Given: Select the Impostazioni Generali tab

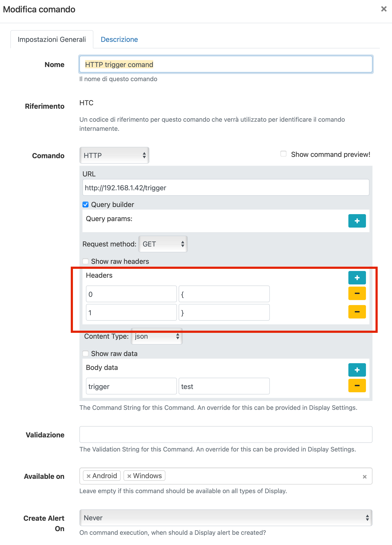Looking at the screenshot, I should pos(52,39).
